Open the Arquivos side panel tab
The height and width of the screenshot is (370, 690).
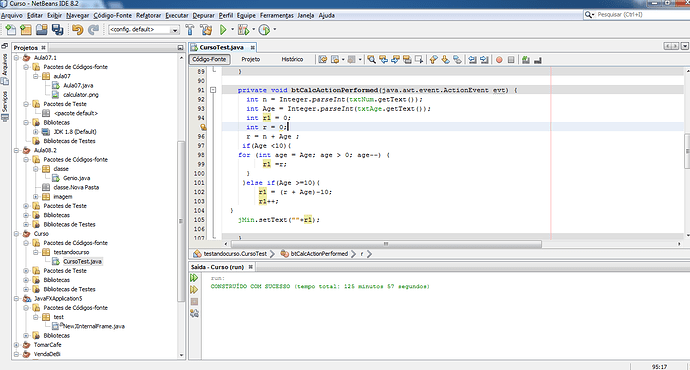(5, 69)
